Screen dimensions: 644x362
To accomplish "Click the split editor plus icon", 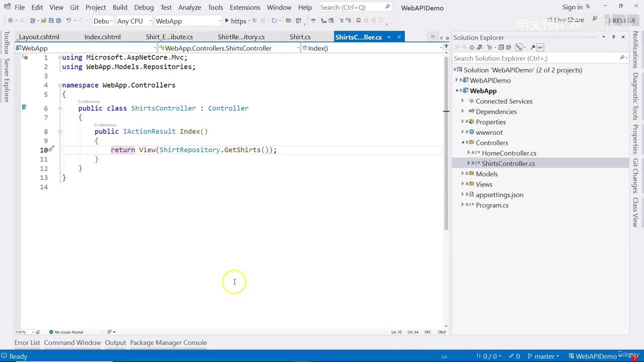I will coord(446,46).
